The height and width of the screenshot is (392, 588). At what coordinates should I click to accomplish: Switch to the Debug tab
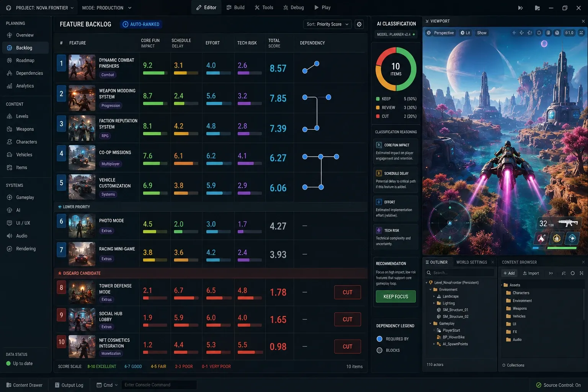point(293,8)
